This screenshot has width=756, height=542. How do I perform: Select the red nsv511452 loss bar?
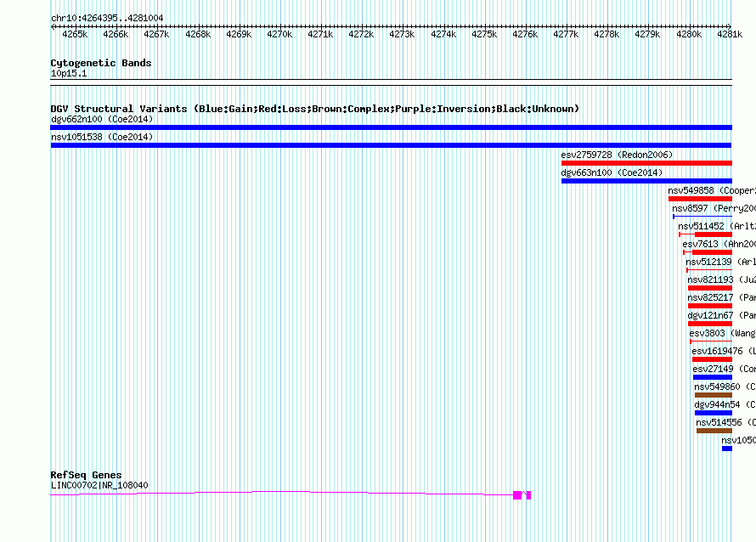713,234
